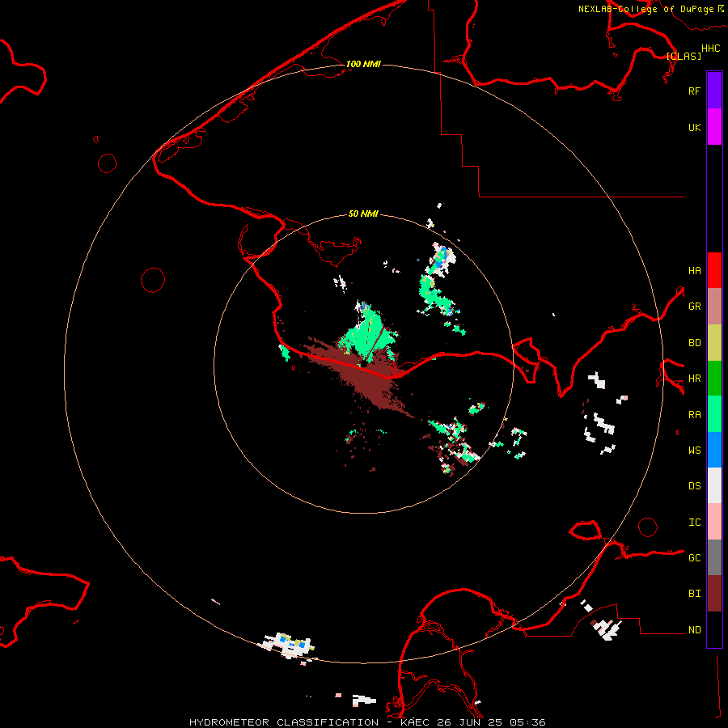
Task: Click the BI legend label
Action: click(x=694, y=594)
